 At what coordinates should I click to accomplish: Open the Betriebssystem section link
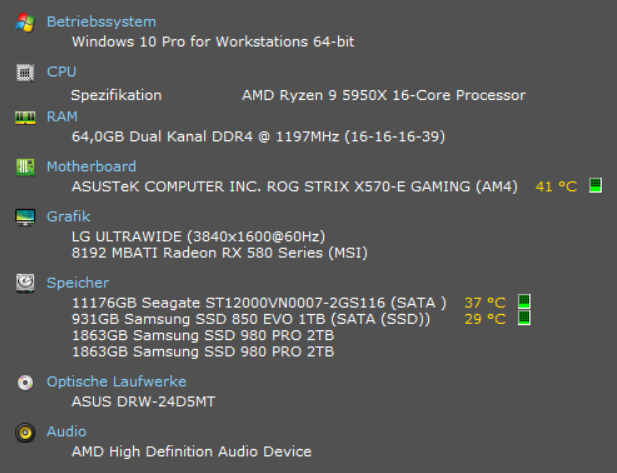click(x=102, y=22)
